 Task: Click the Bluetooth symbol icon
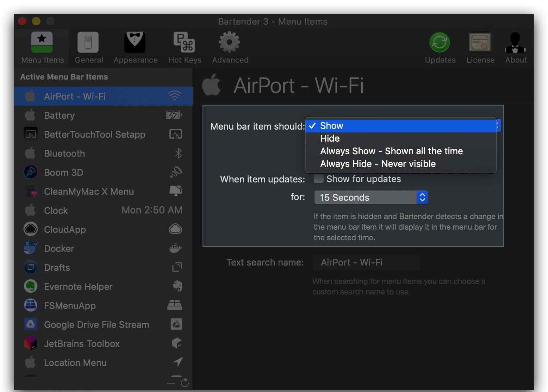pyautogui.click(x=179, y=153)
